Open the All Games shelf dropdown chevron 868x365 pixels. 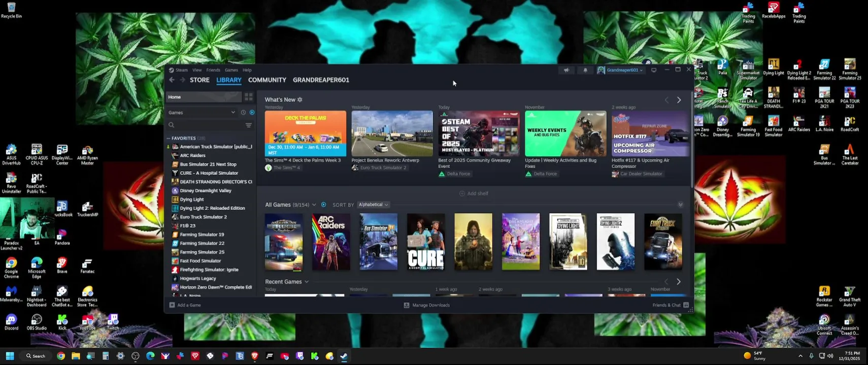(314, 205)
